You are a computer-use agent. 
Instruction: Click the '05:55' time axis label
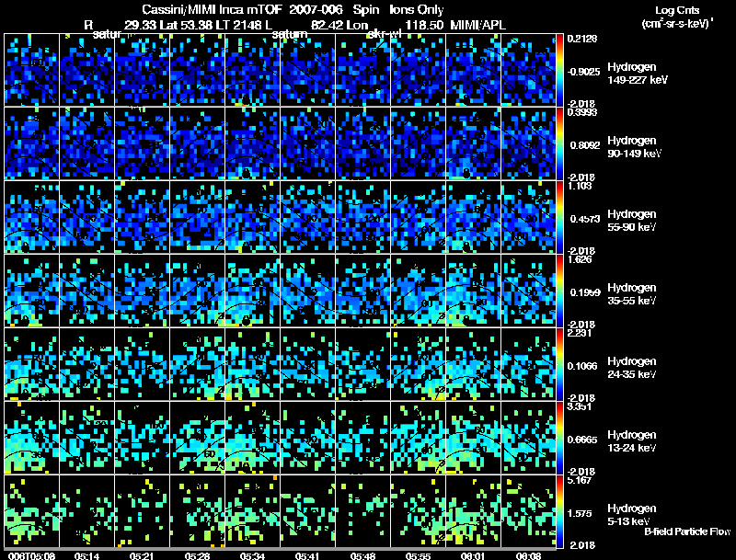pos(419,556)
